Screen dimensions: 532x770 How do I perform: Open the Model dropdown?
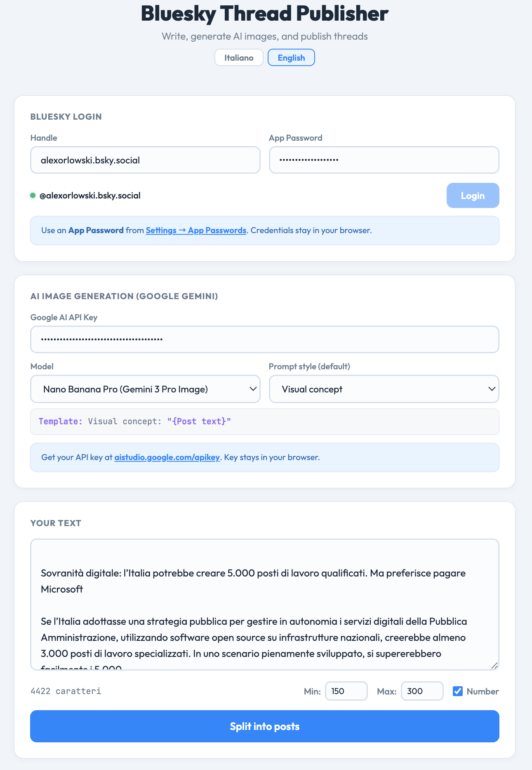pos(145,389)
